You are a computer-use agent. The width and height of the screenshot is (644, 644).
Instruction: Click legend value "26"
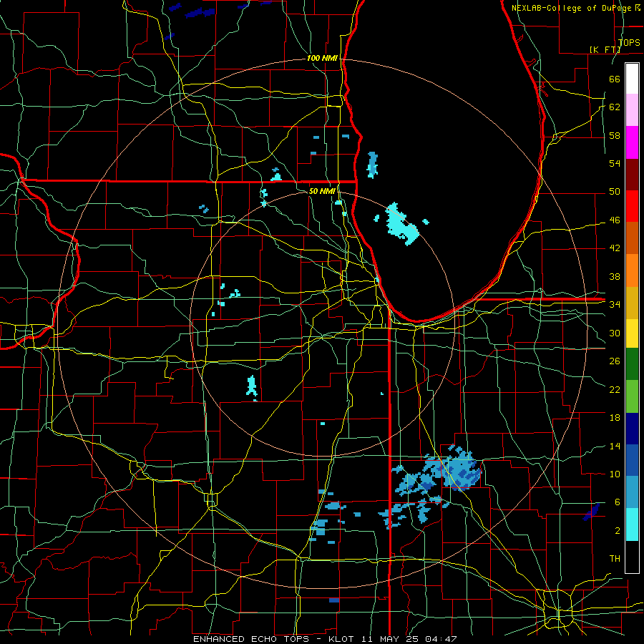coord(615,361)
